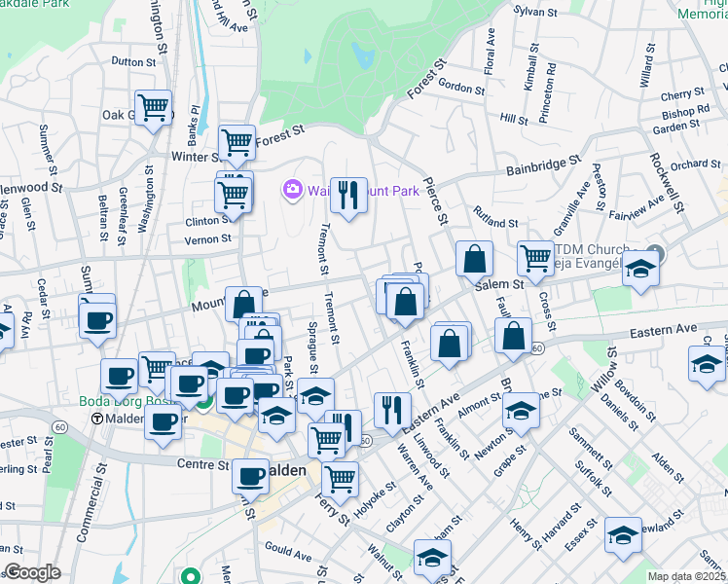Click the 'Rockwell St' street label
This screenshot has width=728, height=584.
point(668,183)
